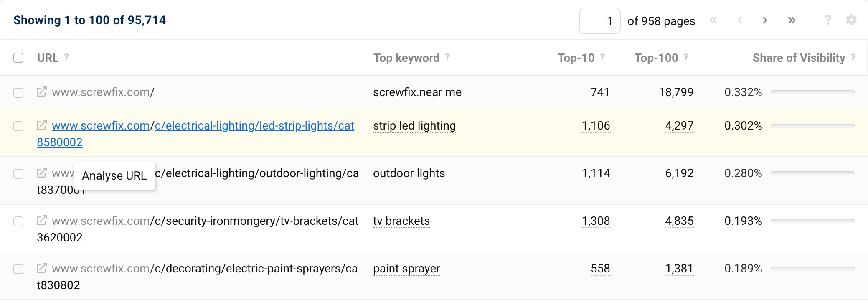
Task: Open www.screwfix.com/ homepage external link icon
Action: tap(41, 91)
